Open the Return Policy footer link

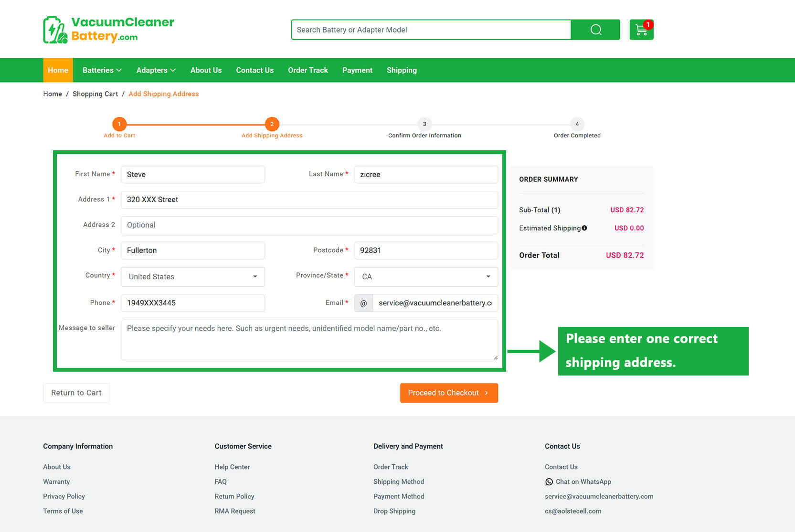(234, 496)
